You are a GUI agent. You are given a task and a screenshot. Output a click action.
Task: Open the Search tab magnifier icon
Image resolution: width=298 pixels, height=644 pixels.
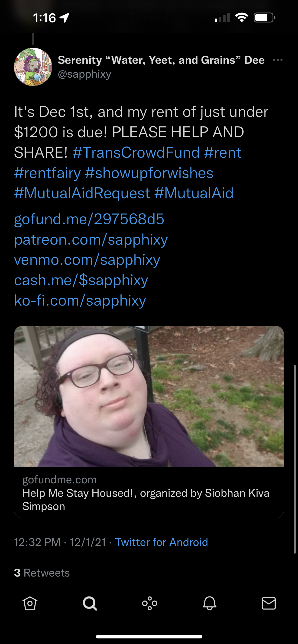tap(90, 603)
